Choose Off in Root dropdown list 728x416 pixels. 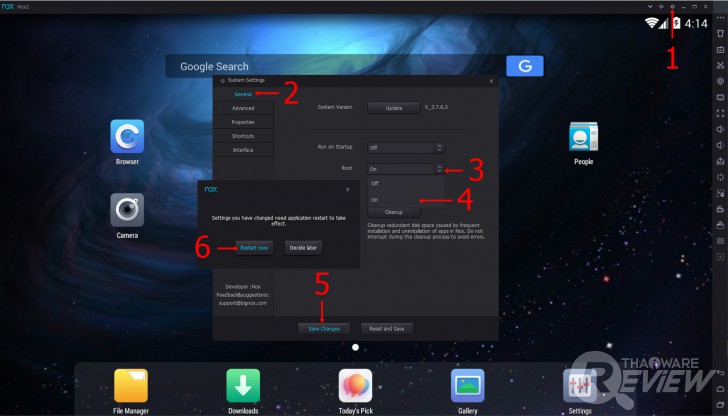[x=406, y=183]
